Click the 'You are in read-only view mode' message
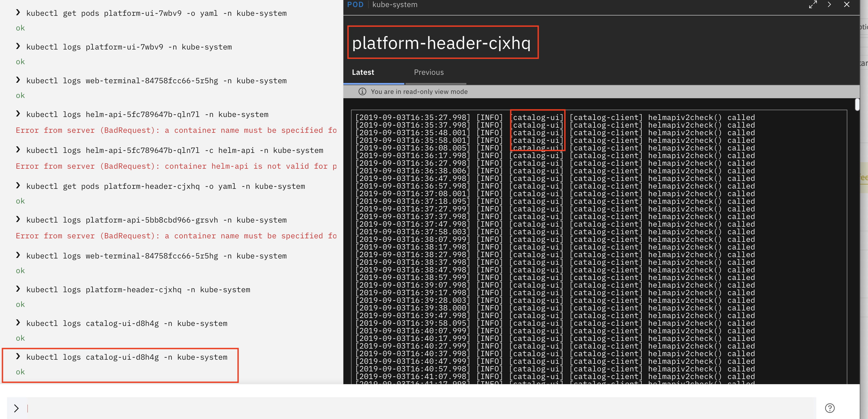 point(419,92)
